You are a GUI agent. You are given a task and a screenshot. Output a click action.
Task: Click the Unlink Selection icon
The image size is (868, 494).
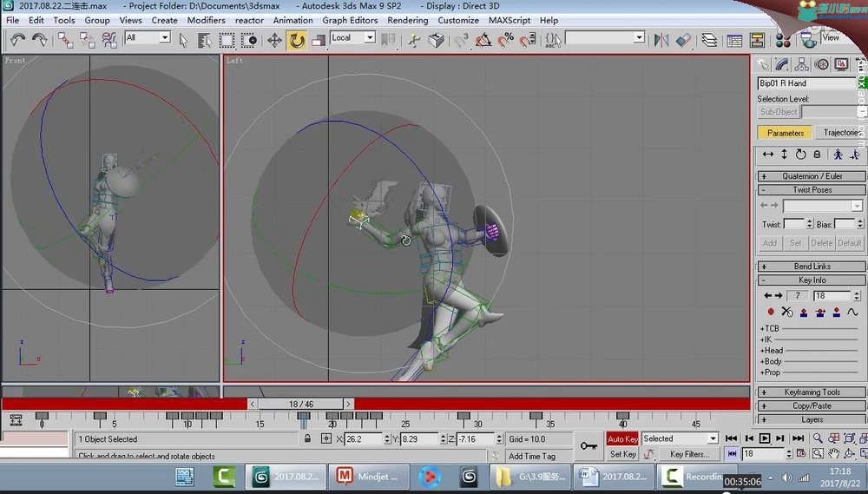[x=88, y=40]
